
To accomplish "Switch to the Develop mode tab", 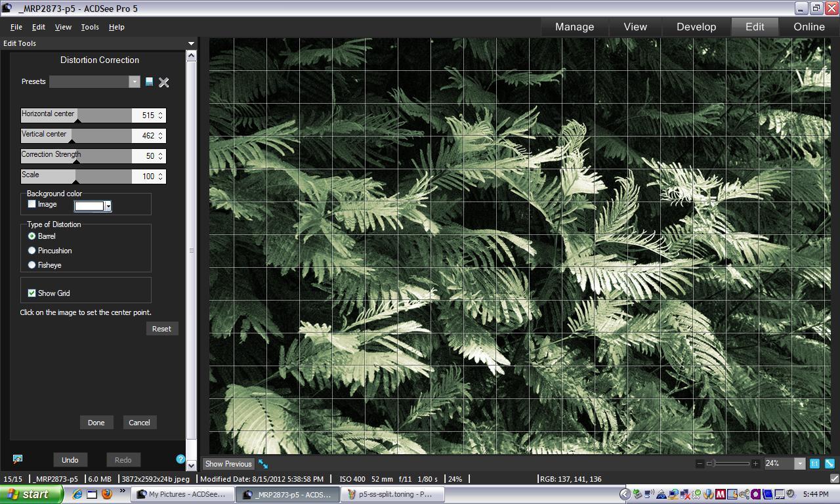I will (696, 27).
